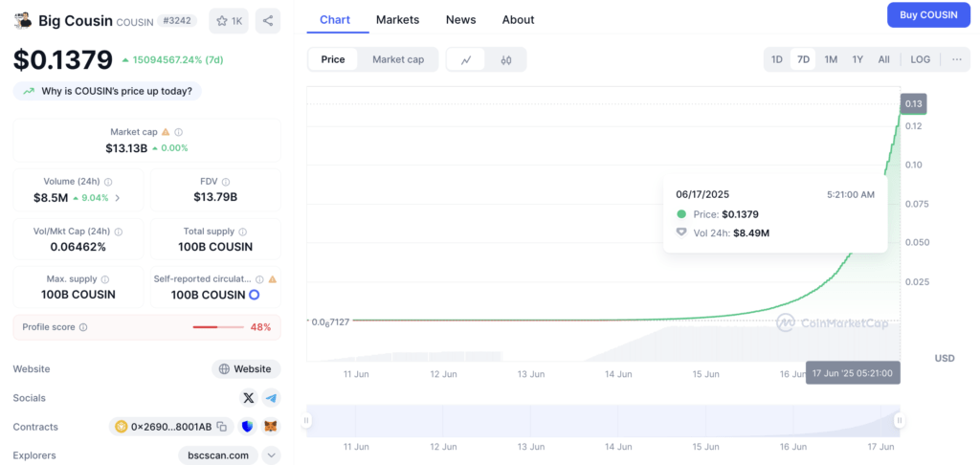This screenshot has width=980, height=465.
Task: Click the Volume (24h) info icon
Action: [108, 182]
